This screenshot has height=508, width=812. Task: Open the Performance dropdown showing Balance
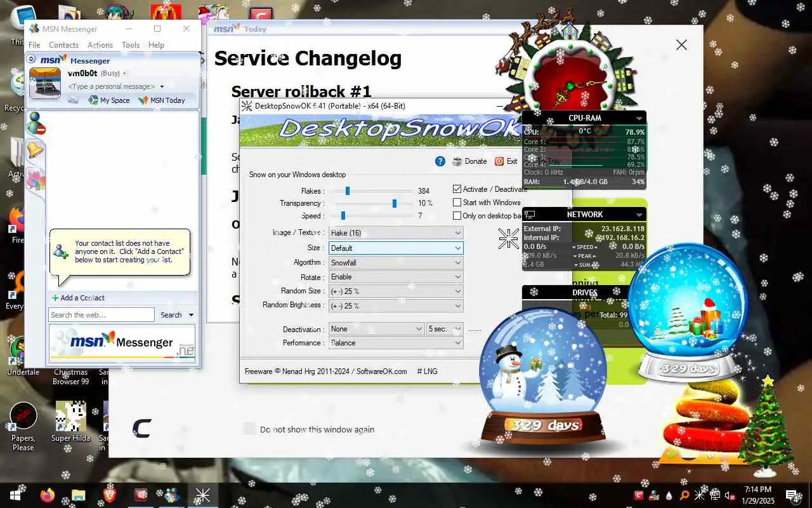[x=396, y=343]
